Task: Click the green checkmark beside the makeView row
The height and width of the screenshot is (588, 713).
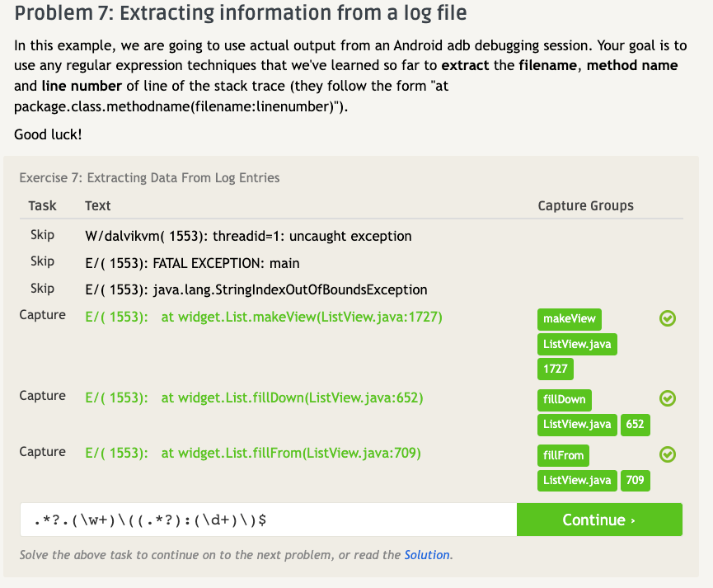Action: tap(668, 318)
